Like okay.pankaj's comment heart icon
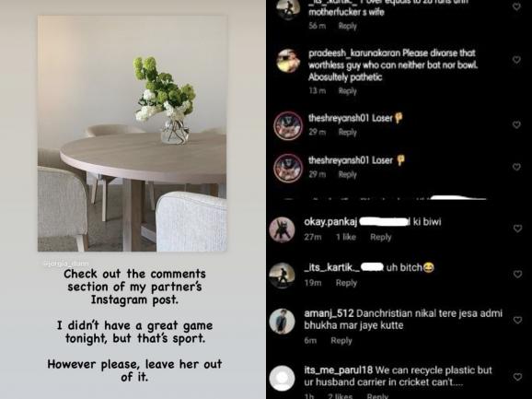 517,229
